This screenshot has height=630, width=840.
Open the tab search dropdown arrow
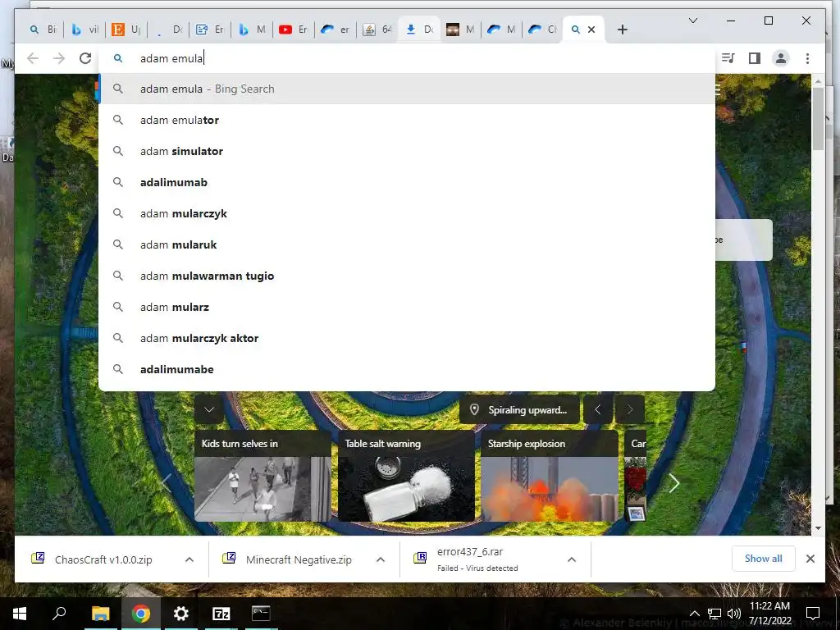(692, 21)
